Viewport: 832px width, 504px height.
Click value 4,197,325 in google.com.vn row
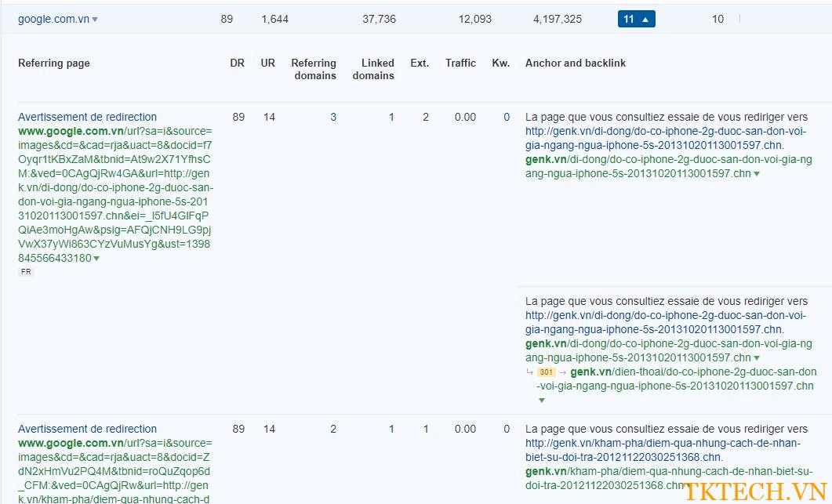[x=557, y=19]
